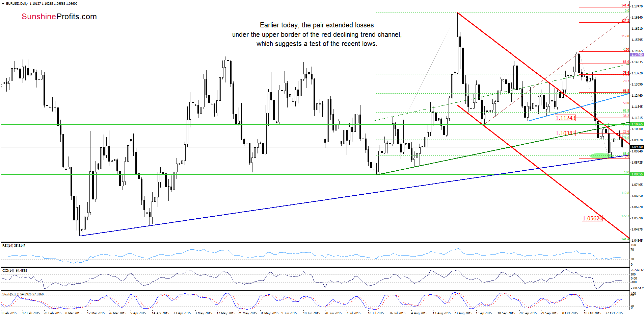This screenshot has width=644, height=316.
Task: Click the 1.16840 price axis label
Action: 637,18
